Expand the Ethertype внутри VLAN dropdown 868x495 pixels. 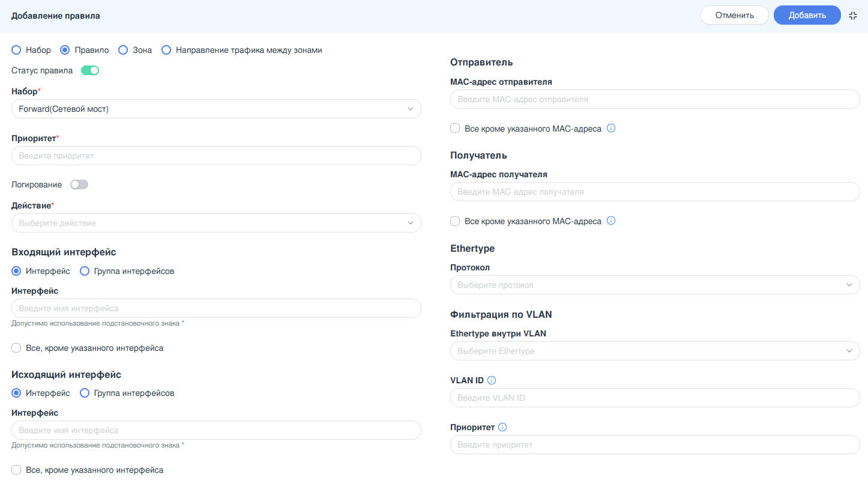coord(655,351)
